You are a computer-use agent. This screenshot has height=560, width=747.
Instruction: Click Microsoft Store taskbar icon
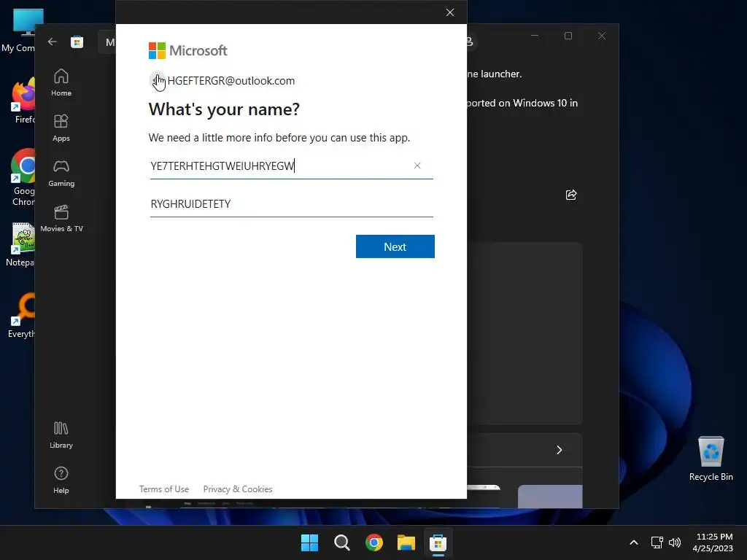coord(438,542)
